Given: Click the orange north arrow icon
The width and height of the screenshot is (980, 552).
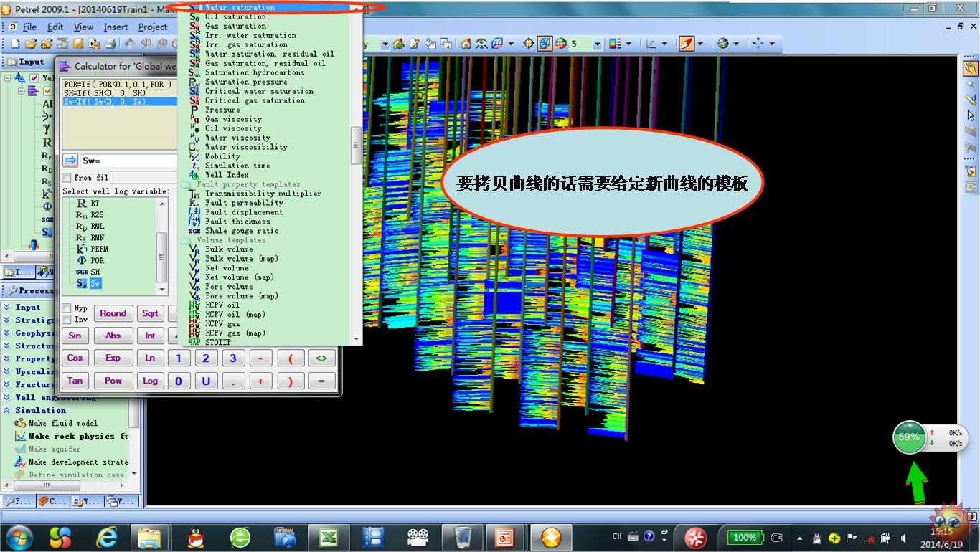Looking at the screenshot, I should tap(687, 44).
